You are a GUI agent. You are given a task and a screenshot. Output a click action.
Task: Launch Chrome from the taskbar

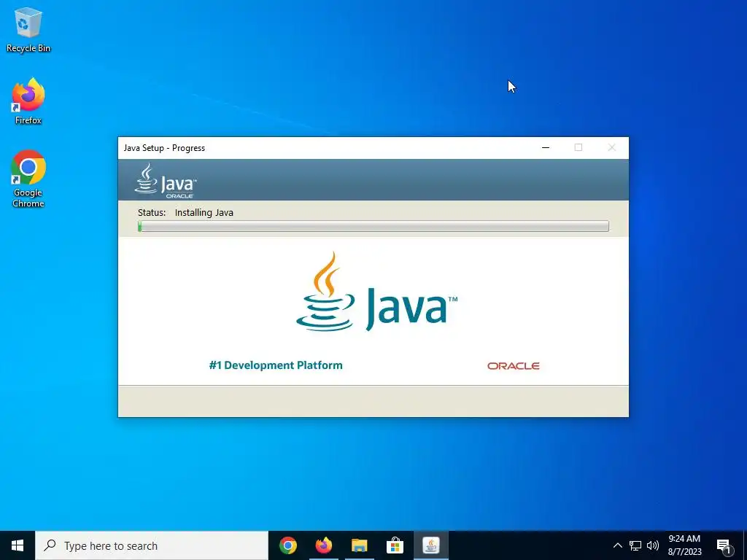[x=287, y=545]
